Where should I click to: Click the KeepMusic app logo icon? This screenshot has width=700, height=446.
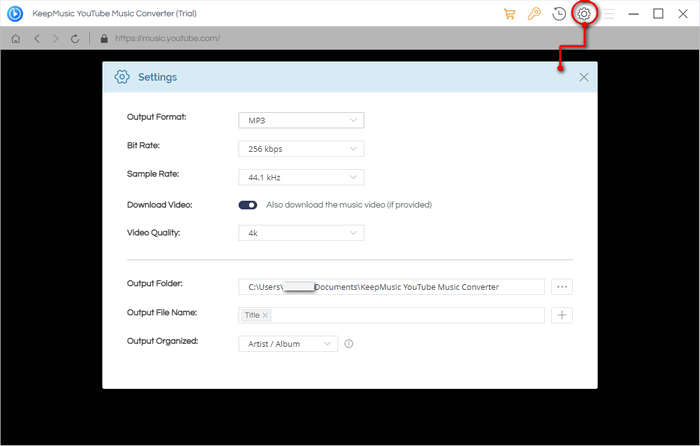click(x=15, y=13)
